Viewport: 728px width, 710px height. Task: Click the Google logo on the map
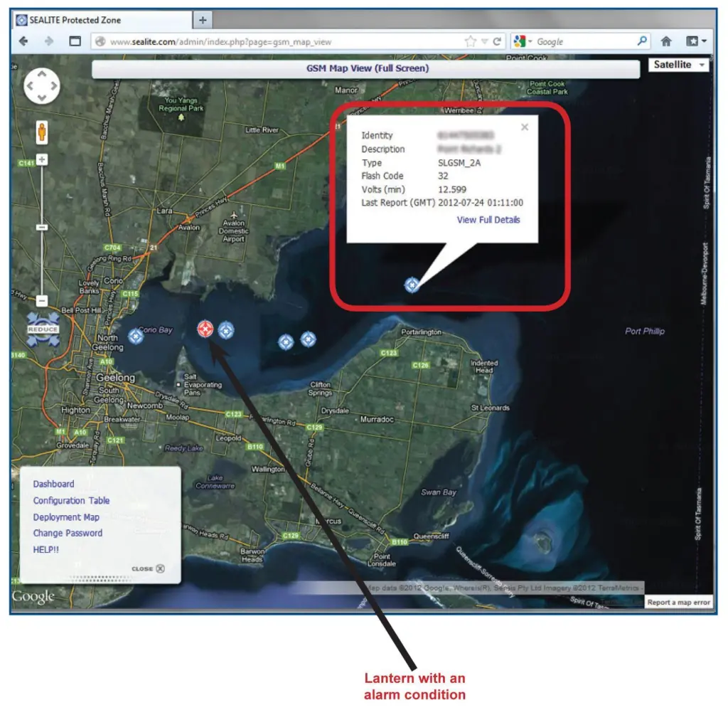click(33, 596)
